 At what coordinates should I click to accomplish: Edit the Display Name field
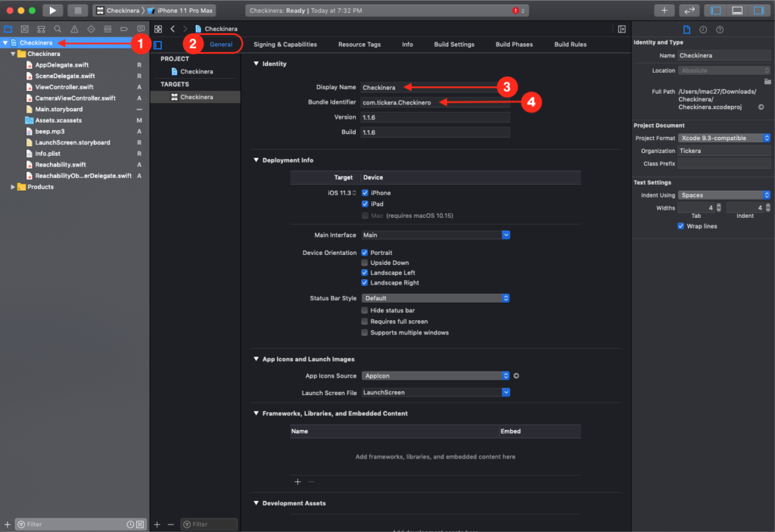tap(435, 88)
